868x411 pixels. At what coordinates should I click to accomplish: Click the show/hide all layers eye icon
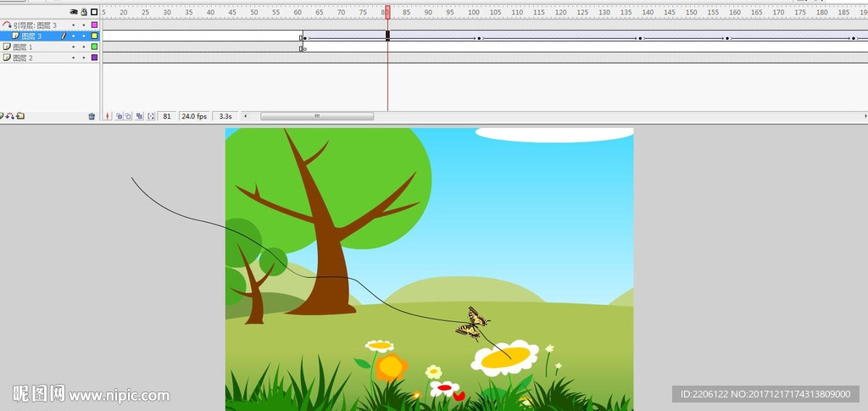pyautogui.click(x=73, y=12)
